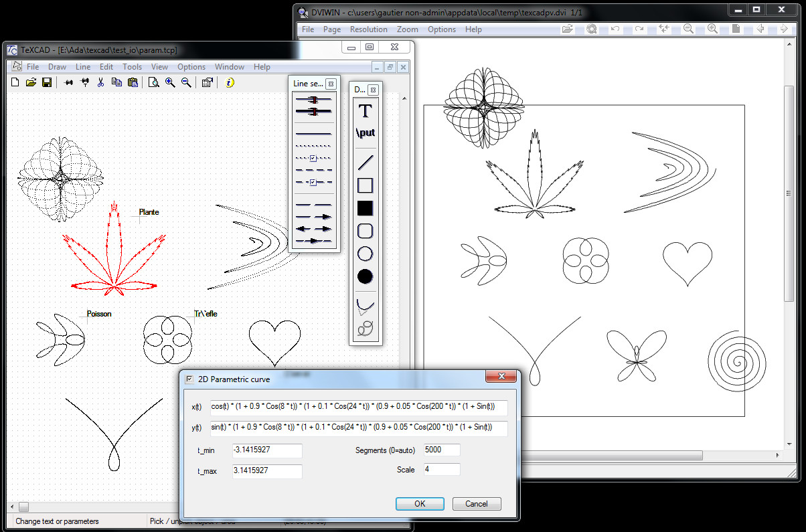Choose the filled circle drawing tool
The image size is (806, 532).
point(365,276)
